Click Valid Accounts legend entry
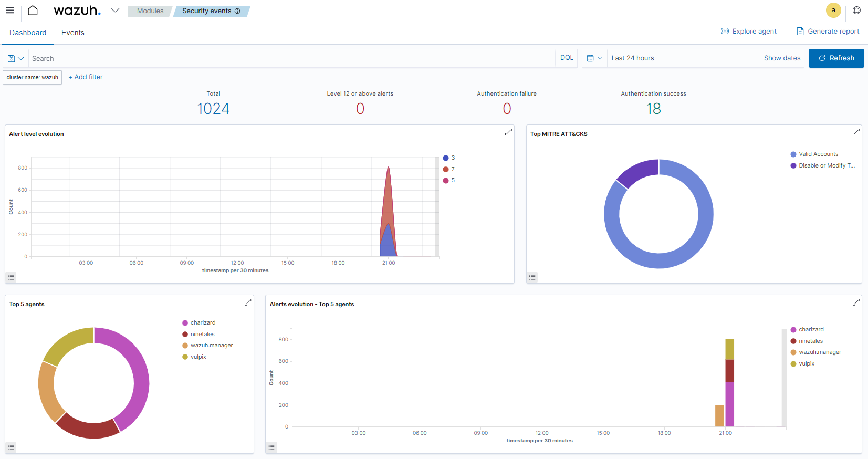The height and width of the screenshot is (459, 868). (x=814, y=154)
